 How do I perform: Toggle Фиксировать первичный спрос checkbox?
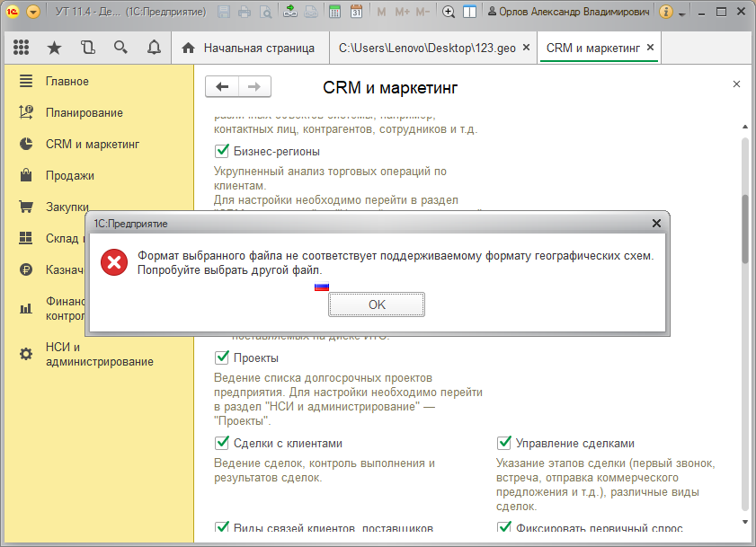[503, 526]
